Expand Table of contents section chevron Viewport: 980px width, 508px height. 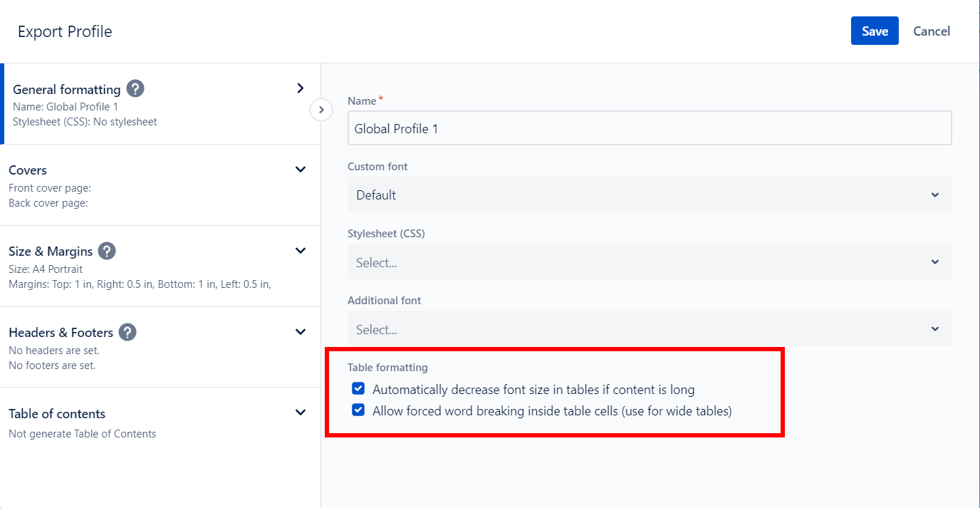[x=301, y=413]
